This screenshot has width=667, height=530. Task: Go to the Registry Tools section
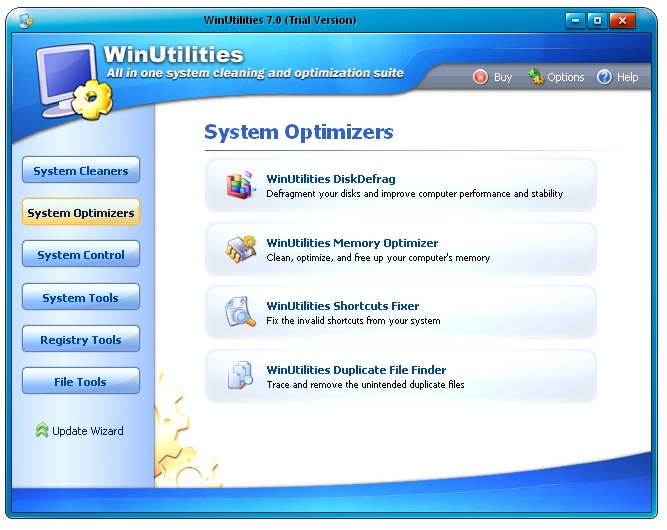pos(81,339)
